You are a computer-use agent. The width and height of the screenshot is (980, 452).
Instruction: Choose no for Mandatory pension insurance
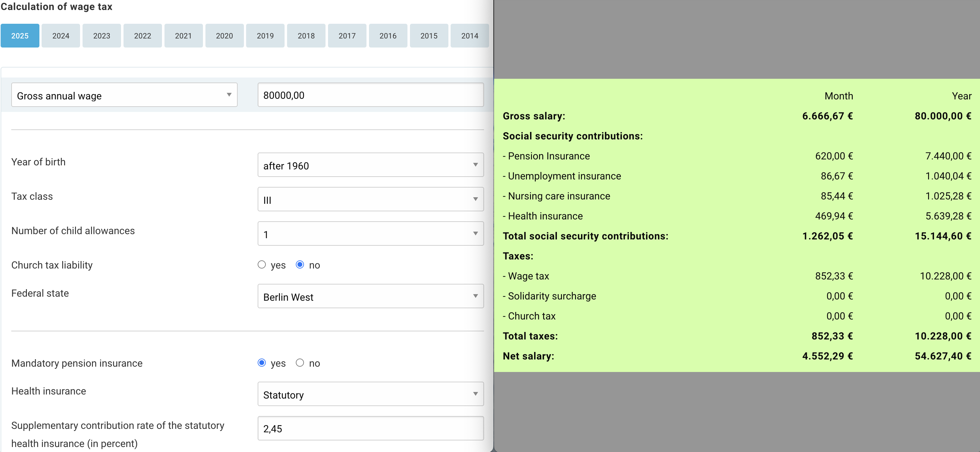pos(300,363)
